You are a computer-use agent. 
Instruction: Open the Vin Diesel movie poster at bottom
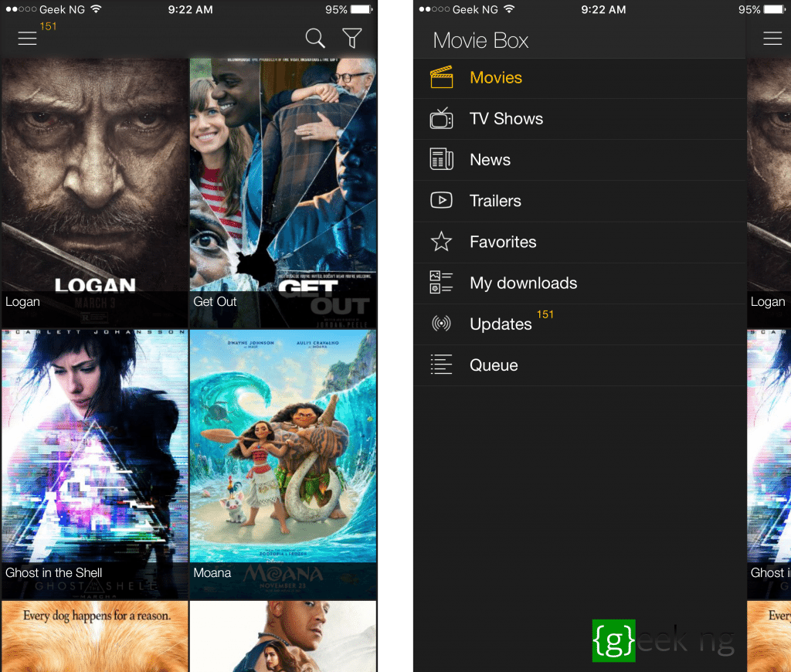283,636
